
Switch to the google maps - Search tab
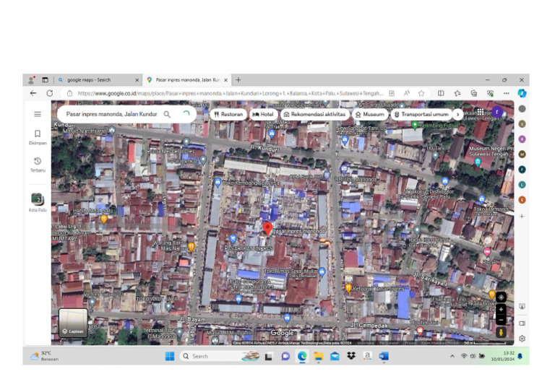point(89,80)
